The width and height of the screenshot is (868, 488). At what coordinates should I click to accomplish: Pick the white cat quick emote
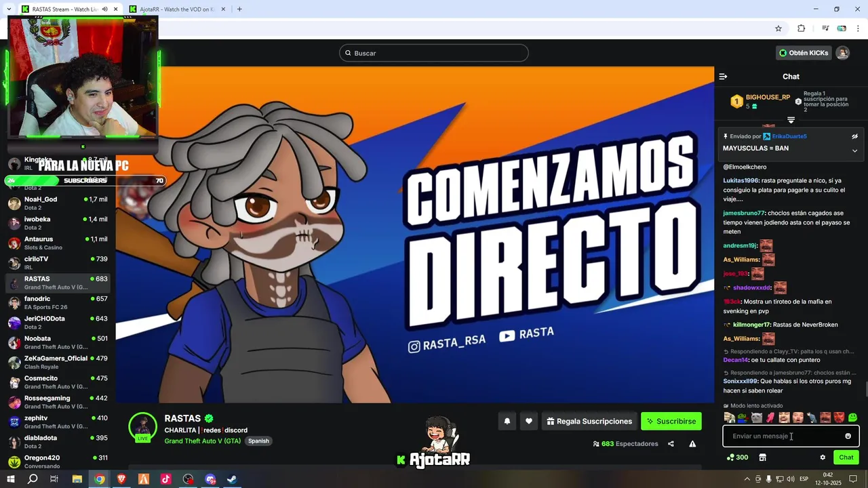[x=757, y=418]
